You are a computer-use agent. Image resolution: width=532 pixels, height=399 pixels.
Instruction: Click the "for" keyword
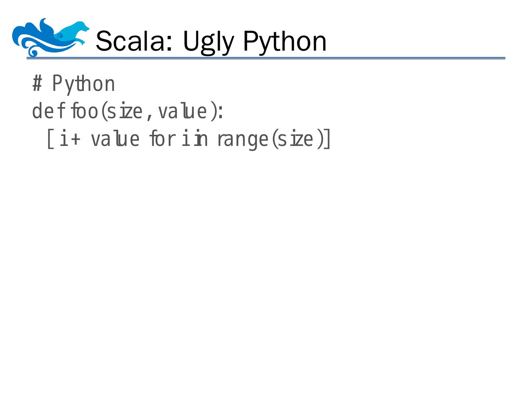click(x=161, y=139)
